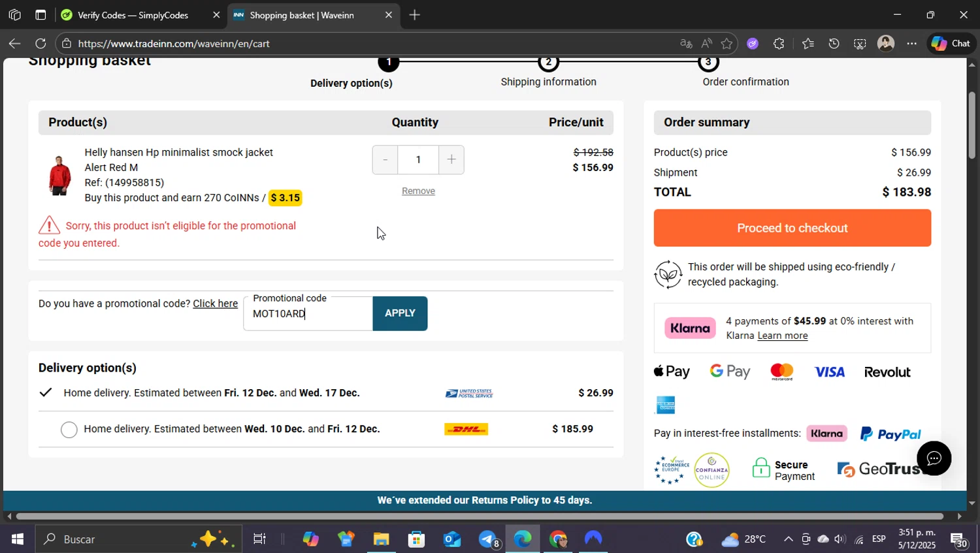Proceed to checkout
The image size is (980, 553).
pos(792,228)
